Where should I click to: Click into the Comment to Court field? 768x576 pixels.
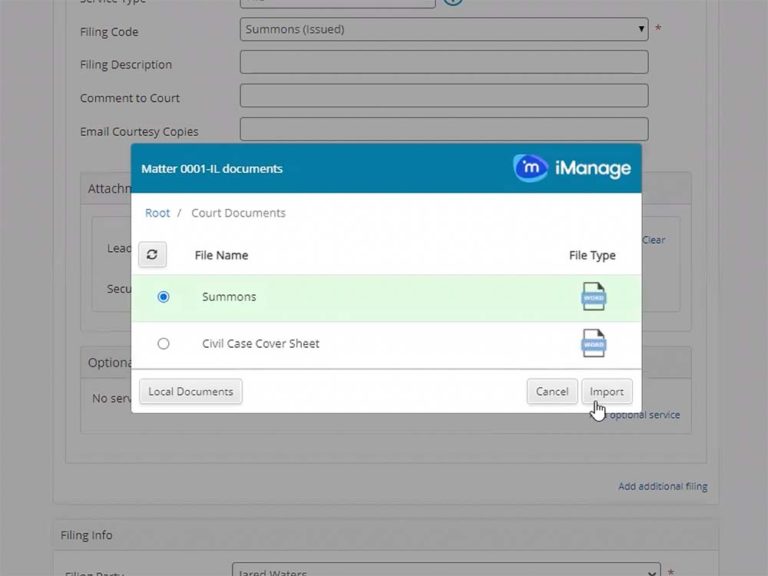pos(444,96)
